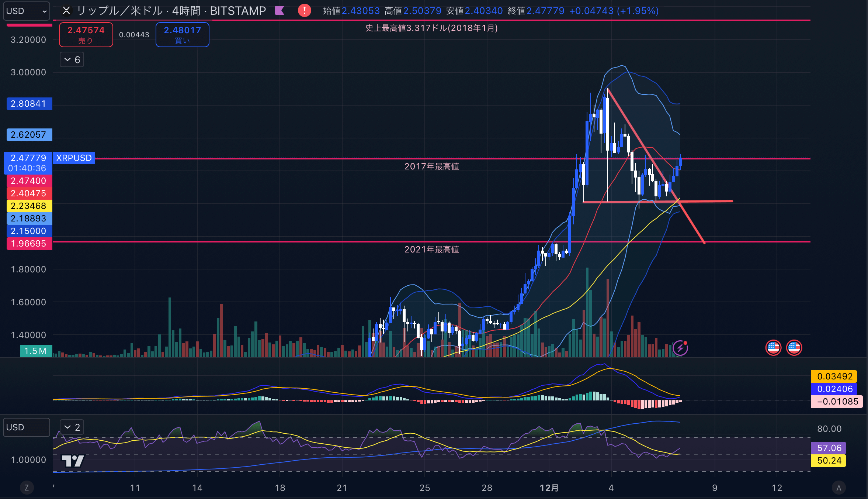Viewport: 868px width, 499px height.
Task: Click the 2.18893 price label
Action: coord(29,218)
